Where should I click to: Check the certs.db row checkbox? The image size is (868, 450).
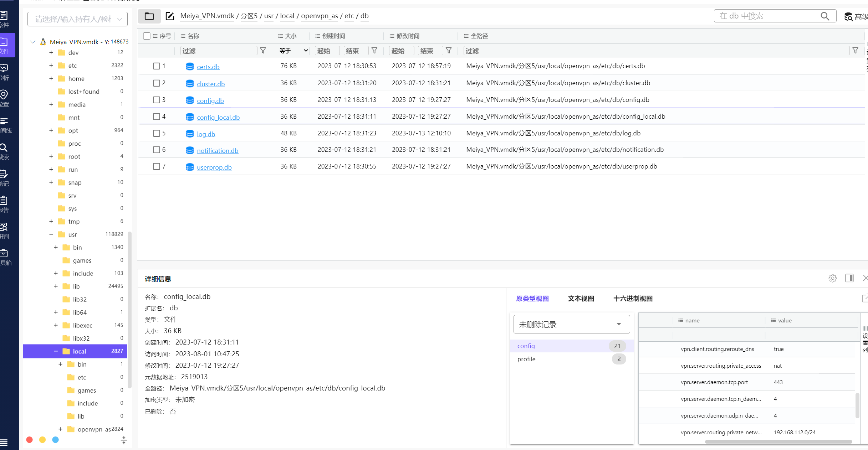coord(156,66)
